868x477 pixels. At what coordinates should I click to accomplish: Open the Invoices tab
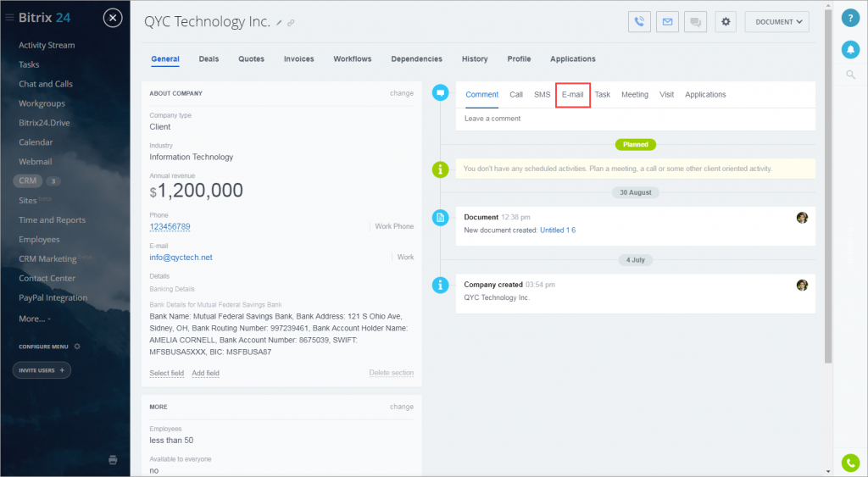point(299,58)
